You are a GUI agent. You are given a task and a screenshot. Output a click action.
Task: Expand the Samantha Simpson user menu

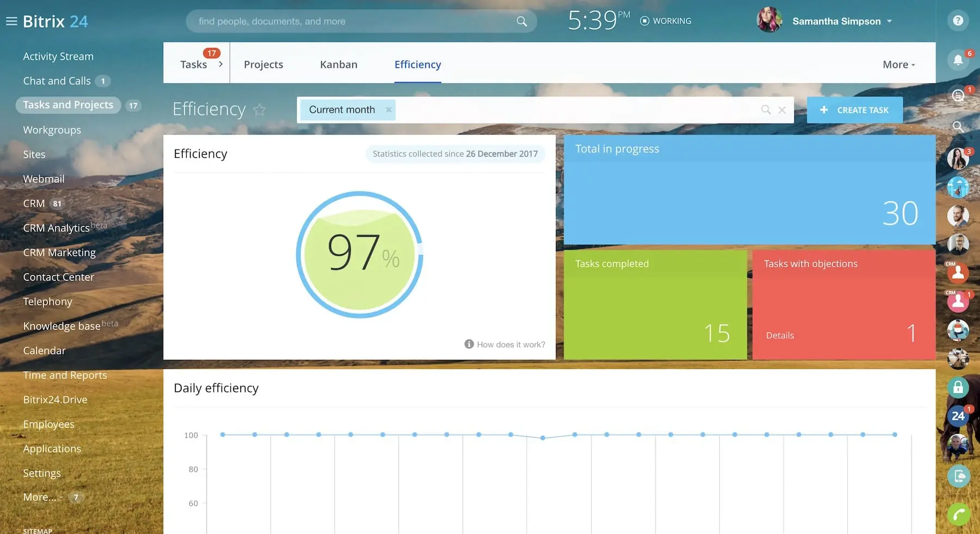pos(889,21)
